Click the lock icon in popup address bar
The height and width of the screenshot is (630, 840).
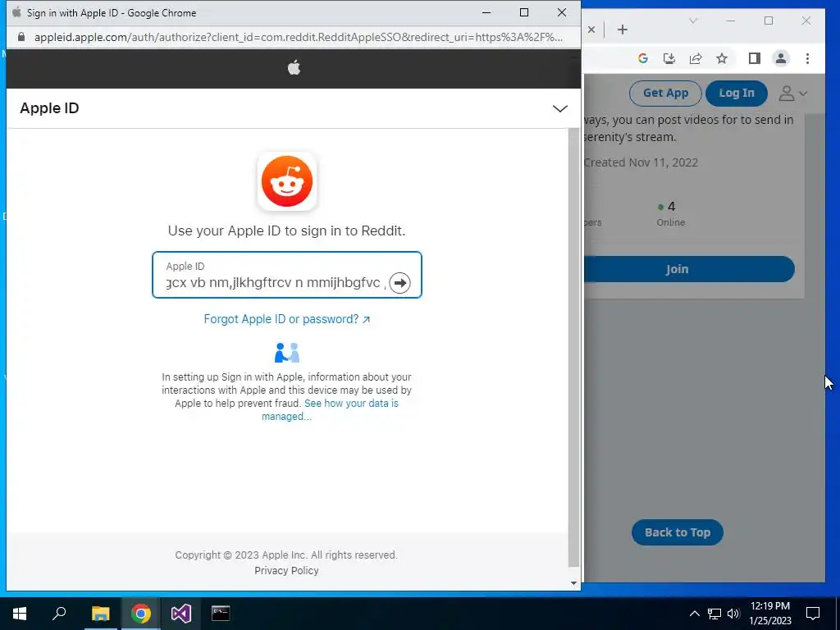click(x=21, y=37)
